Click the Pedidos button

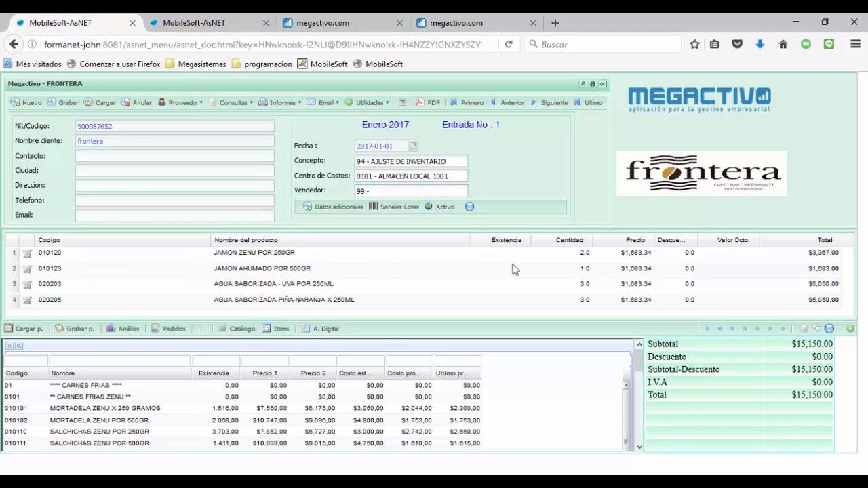pyautogui.click(x=168, y=329)
